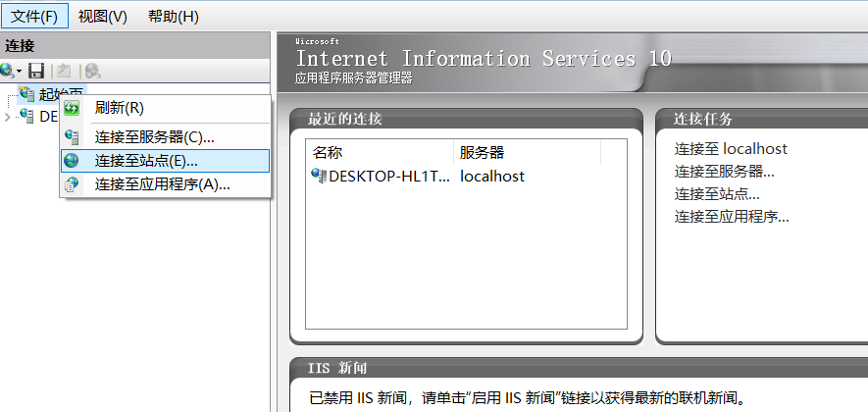
Task: Expand the DE server tree node
Action: point(7,117)
